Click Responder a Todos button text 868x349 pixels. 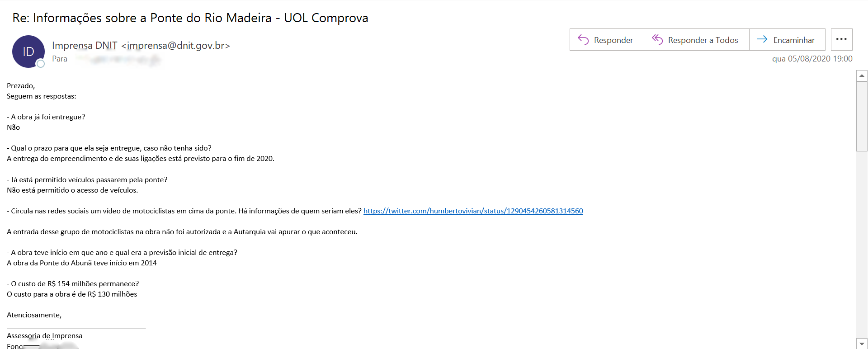point(703,40)
